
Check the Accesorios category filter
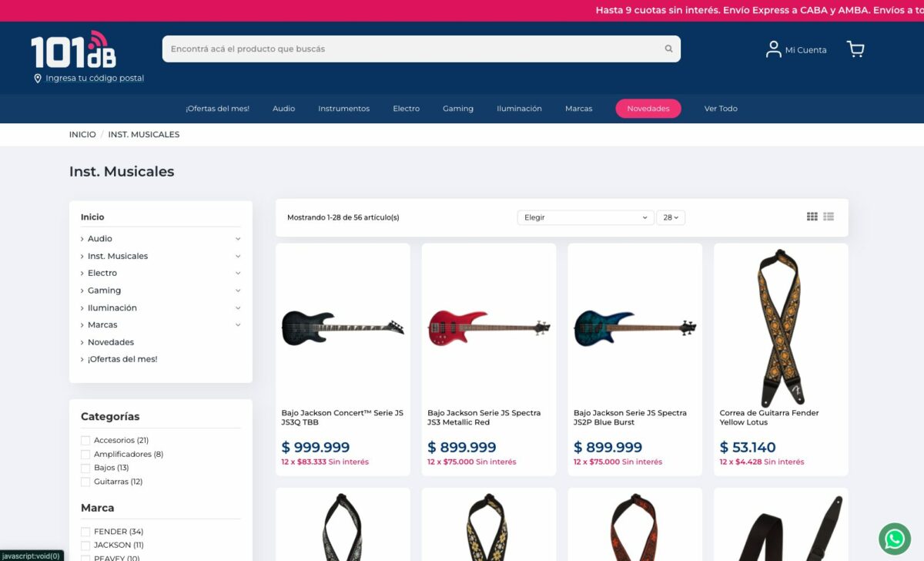click(85, 440)
